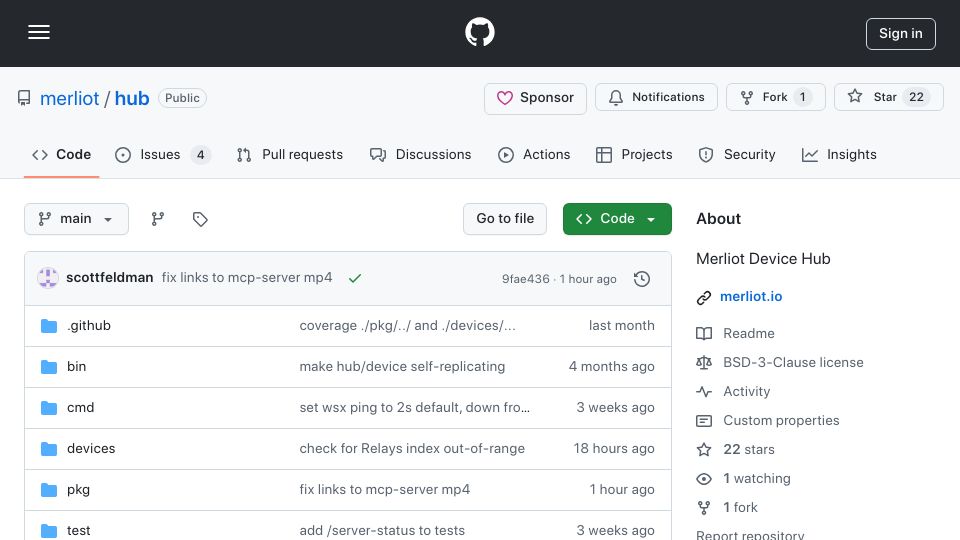The width and height of the screenshot is (960, 540).
Task: View commit history clock icon
Action: [642, 279]
